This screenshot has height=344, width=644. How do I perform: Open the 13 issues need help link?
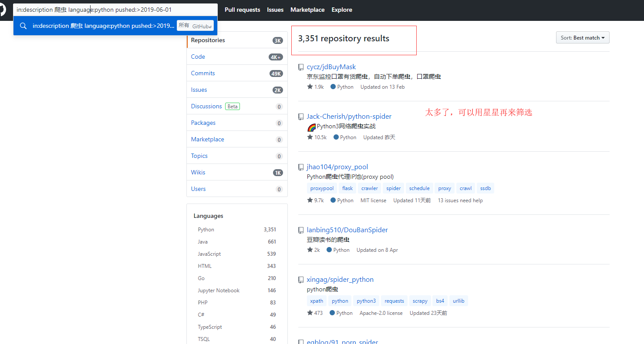point(460,200)
